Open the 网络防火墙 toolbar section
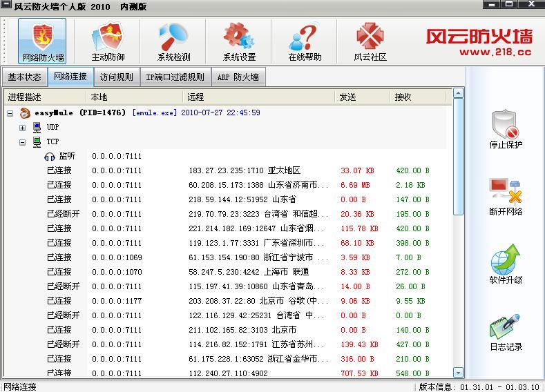Image resolution: width=545 pixels, height=392 pixels. [x=42, y=41]
